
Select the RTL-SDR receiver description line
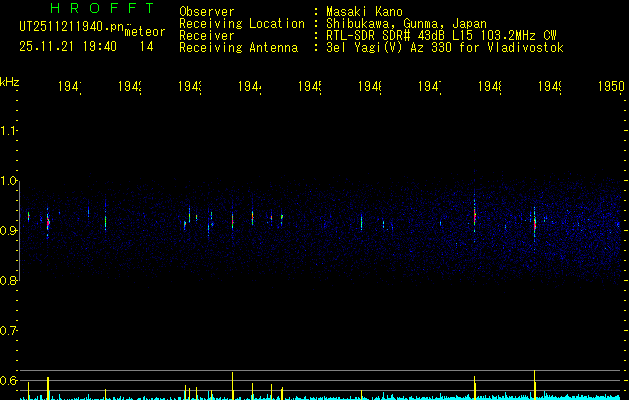tap(434, 35)
